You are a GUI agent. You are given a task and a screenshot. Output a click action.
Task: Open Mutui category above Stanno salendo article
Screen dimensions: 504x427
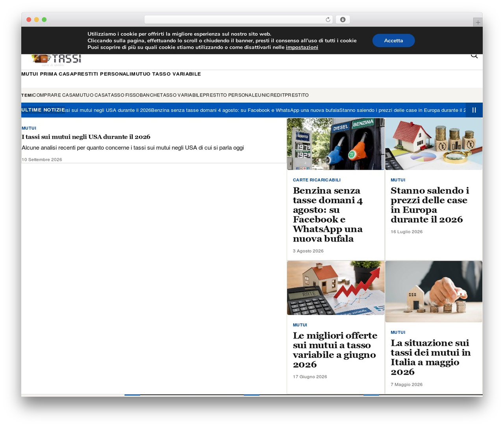[398, 180]
